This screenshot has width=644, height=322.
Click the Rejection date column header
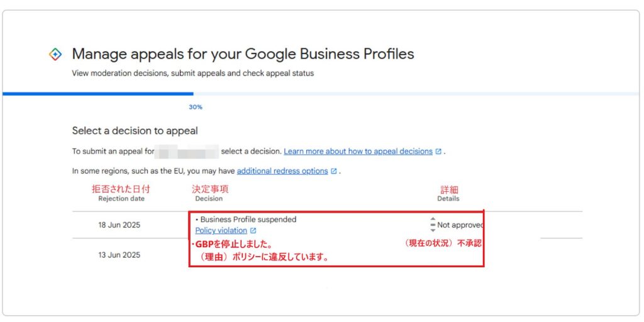(x=121, y=198)
